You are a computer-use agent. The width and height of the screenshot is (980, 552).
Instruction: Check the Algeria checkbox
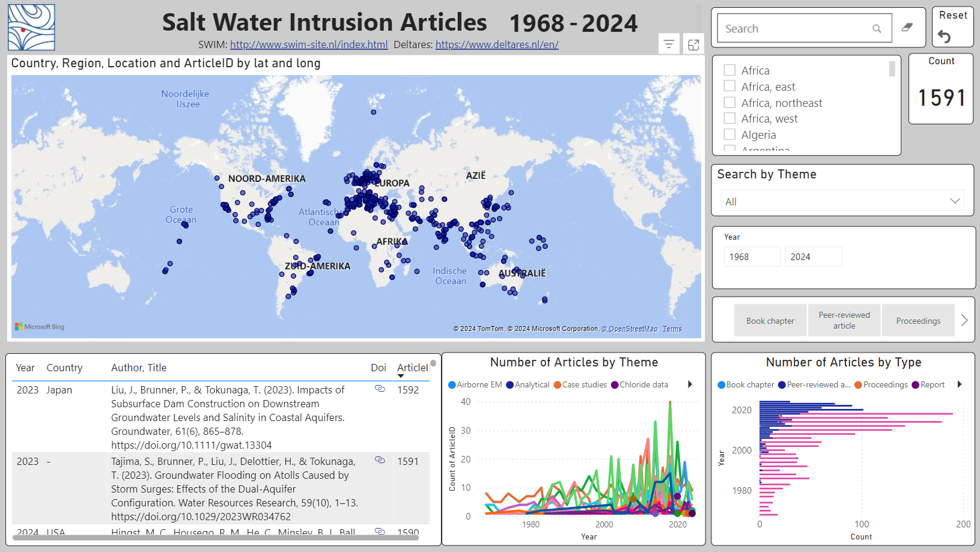coord(729,134)
